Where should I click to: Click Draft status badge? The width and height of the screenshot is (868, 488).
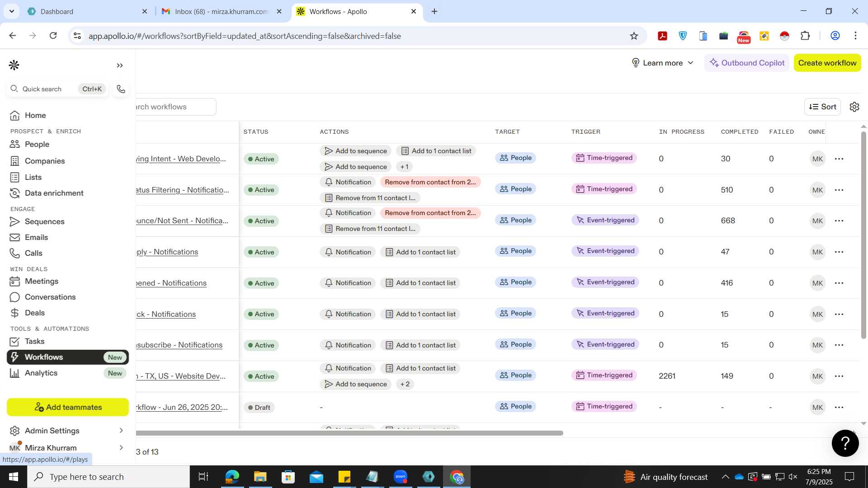[x=259, y=407]
